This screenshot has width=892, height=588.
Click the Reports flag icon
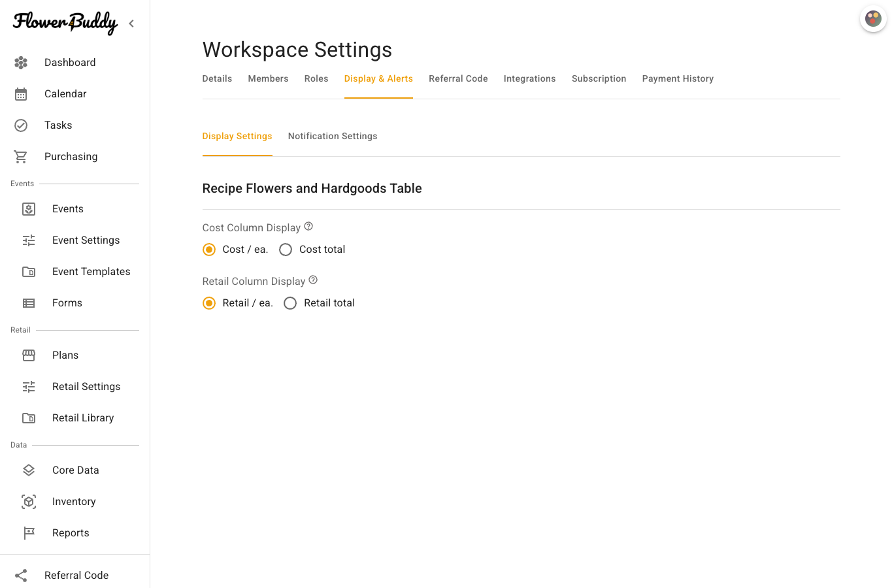pos(29,533)
